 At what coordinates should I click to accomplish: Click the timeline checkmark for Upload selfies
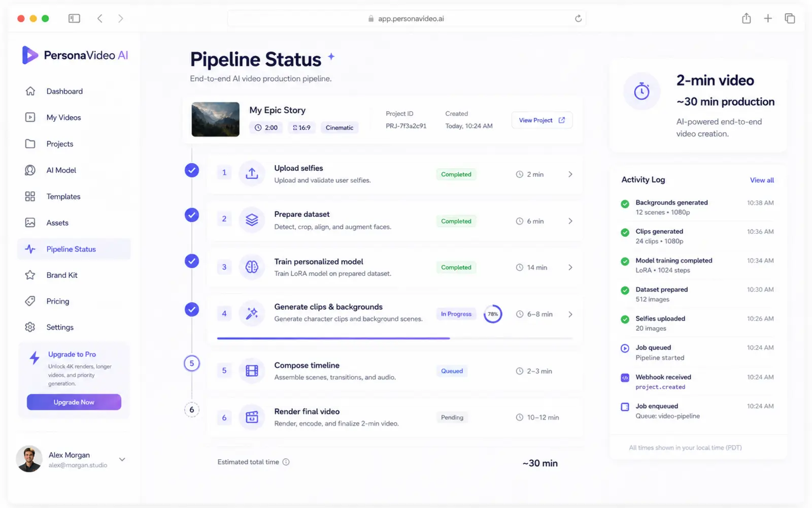coord(192,170)
